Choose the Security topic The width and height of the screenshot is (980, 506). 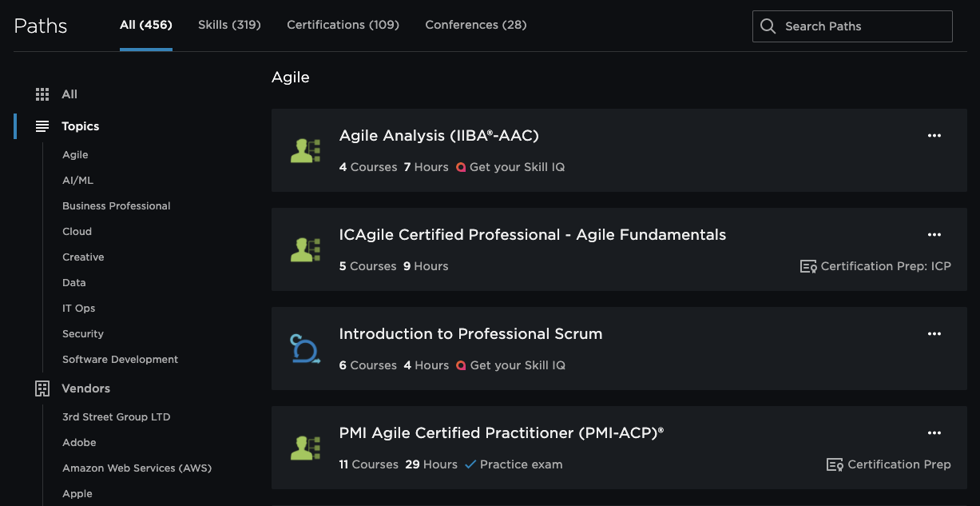83,334
